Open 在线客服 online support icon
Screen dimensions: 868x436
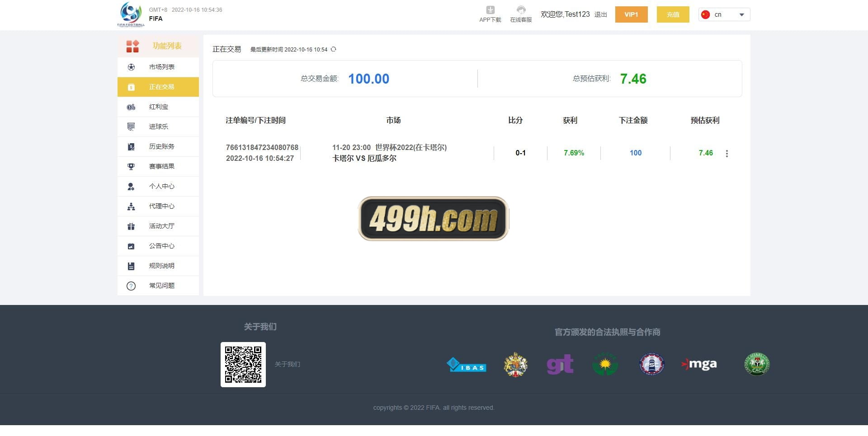[x=521, y=10]
